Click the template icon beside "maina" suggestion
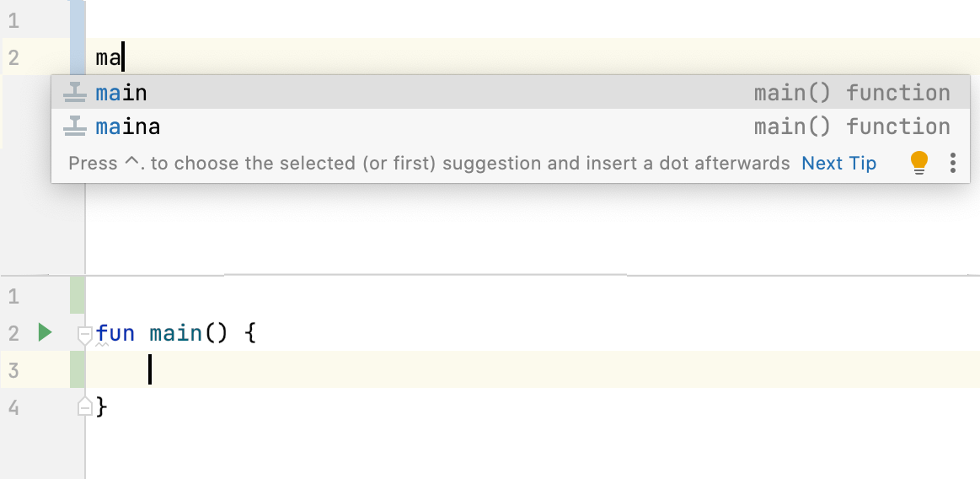Screen dimensions: 980x479 click(76, 126)
